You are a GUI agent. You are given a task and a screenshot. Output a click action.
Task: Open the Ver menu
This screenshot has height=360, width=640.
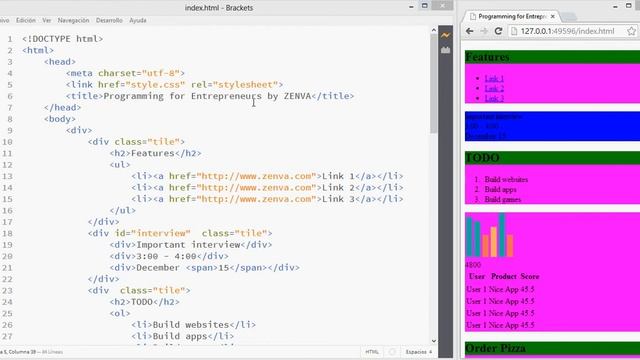coord(47,20)
